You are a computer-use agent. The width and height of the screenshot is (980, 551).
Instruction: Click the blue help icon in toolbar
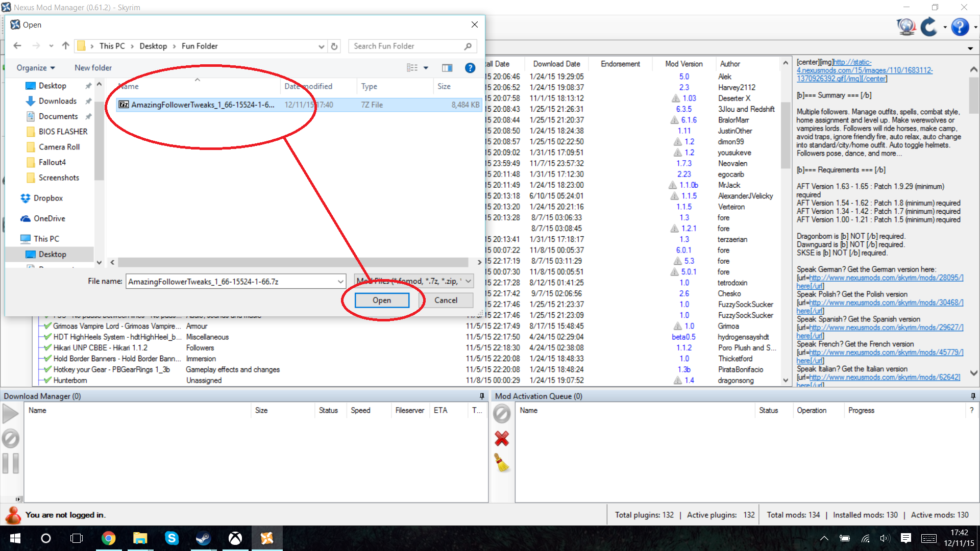click(960, 27)
